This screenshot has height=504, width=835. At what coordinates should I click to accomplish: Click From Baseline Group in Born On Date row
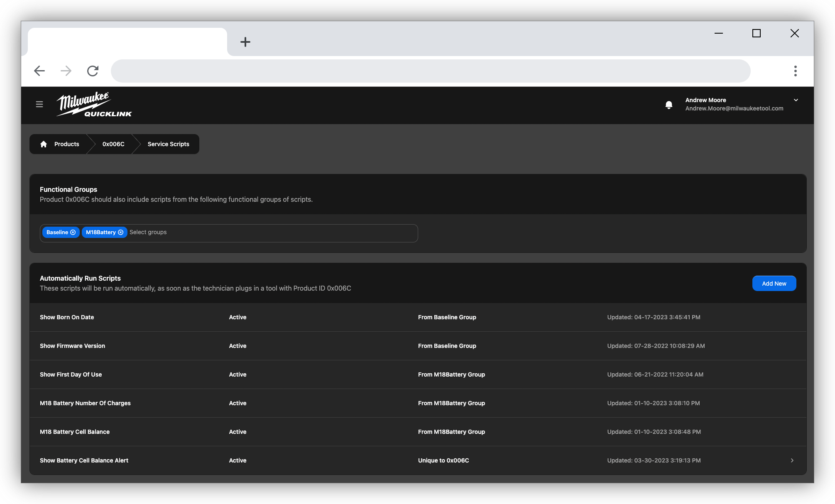[x=447, y=317]
